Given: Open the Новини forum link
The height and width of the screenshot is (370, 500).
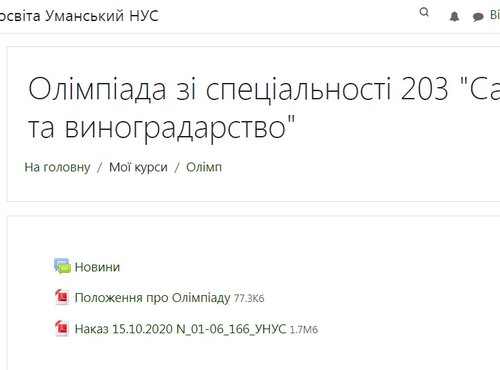Looking at the screenshot, I should click(x=97, y=267).
